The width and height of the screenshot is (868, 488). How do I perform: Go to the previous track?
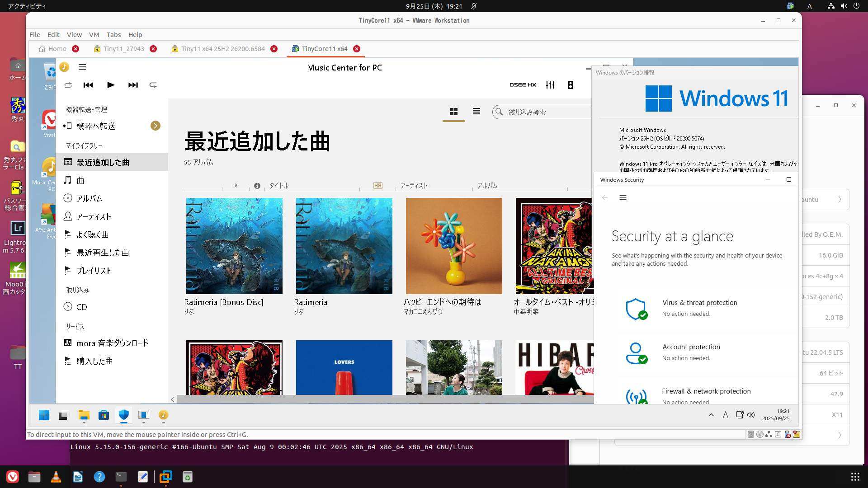click(88, 85)
